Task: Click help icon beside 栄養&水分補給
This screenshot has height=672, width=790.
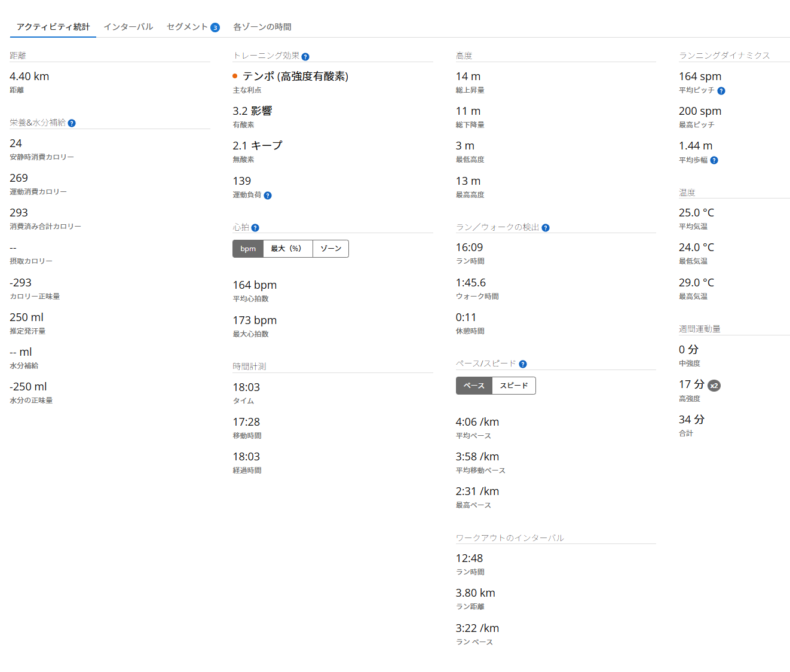Action: (x=72, y=123)
